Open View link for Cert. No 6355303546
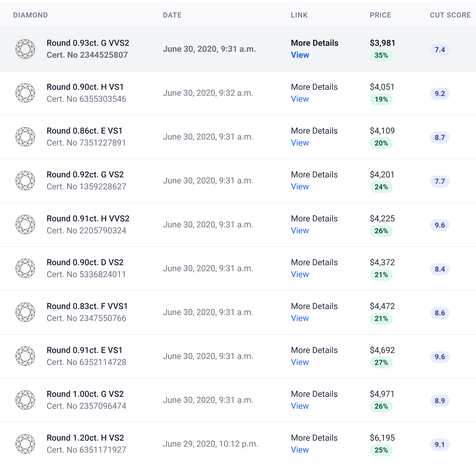The width and height of the screenshot is (476, 465). click(300, 99)
